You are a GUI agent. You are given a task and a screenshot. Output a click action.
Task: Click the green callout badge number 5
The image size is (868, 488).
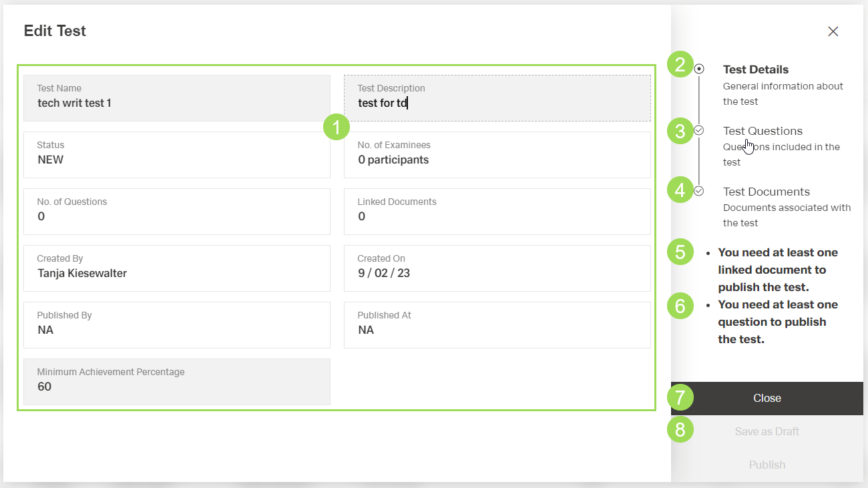coord(680,252)
